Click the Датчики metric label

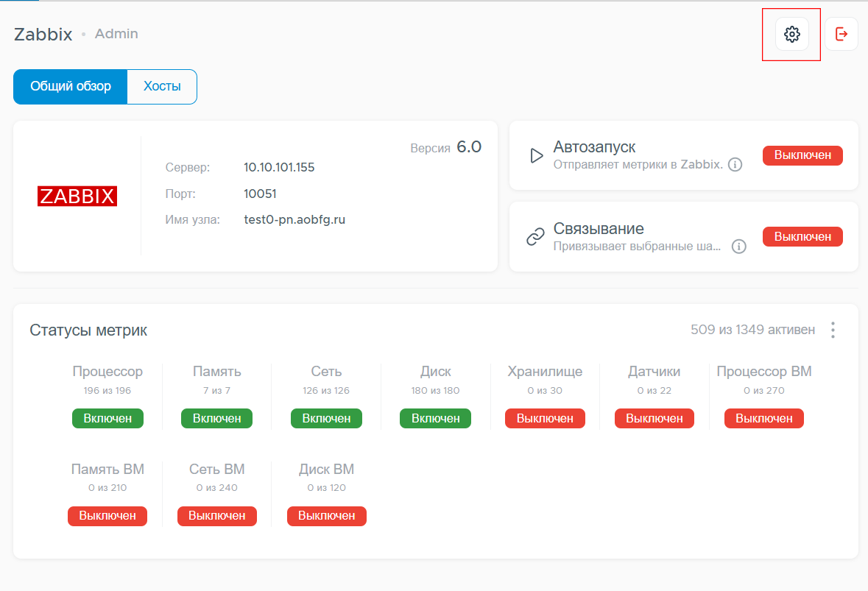click(654, 372)
